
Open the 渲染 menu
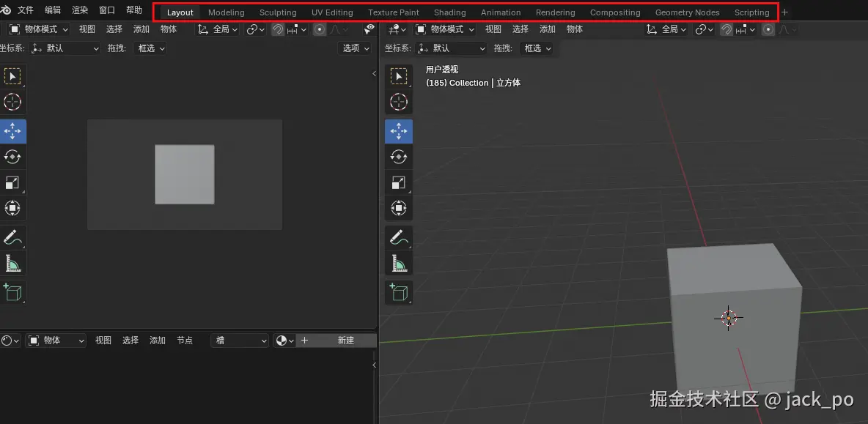(80, 10)
